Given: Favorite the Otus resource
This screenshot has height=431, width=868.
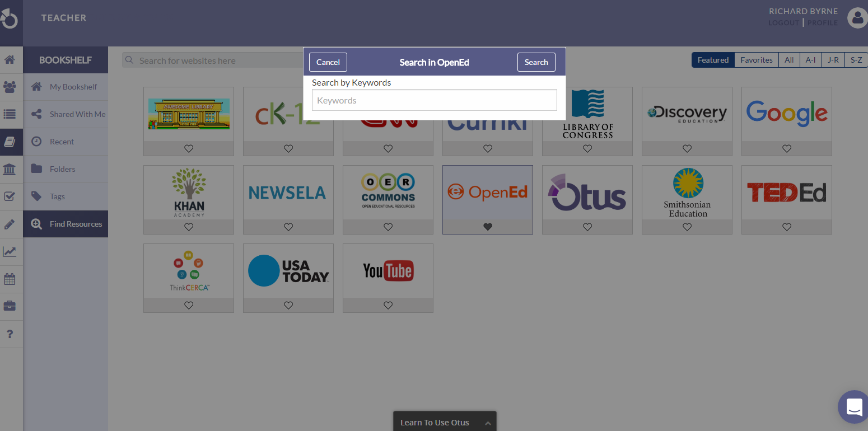Looking at the screenshot, I should click(x=587, y=227).
